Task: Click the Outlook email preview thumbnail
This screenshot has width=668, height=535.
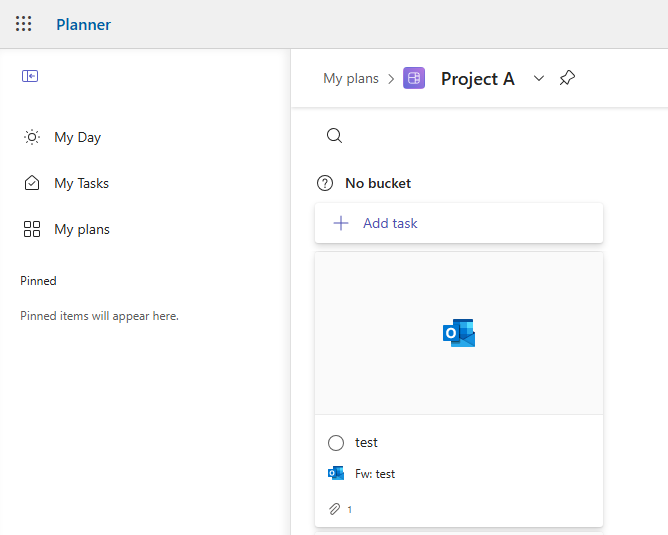Action: 459,333
